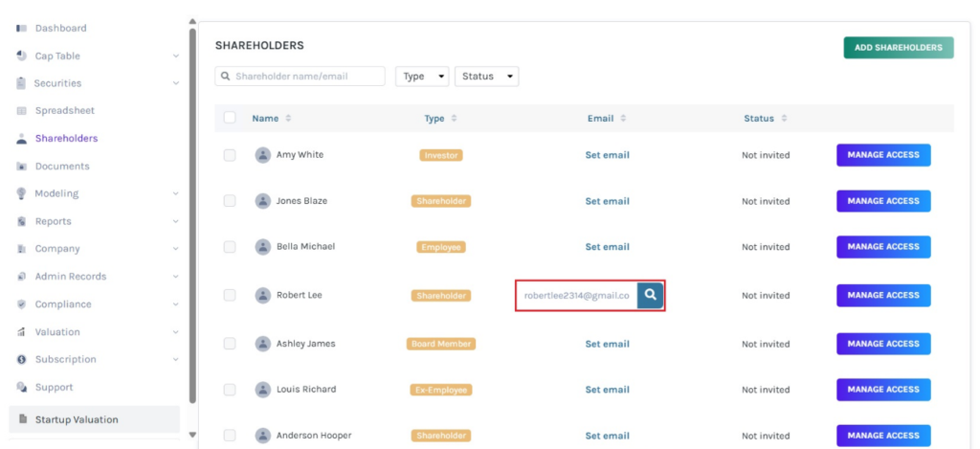Click the Spreadsheet grid icon
Viewport: 980px width, 449px height.
click(22, 111)
